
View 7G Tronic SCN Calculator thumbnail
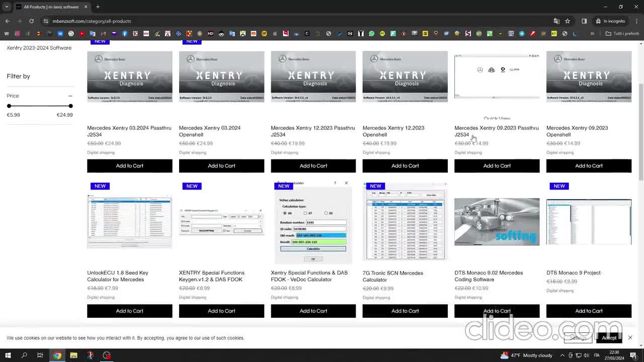pyautogui.click(x=405, y=222)
